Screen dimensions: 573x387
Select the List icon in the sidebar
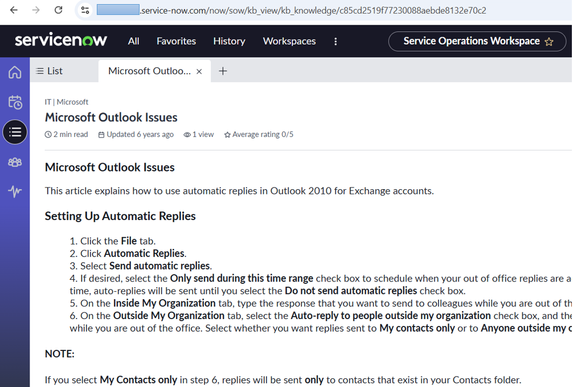click(x=15, y=132)
